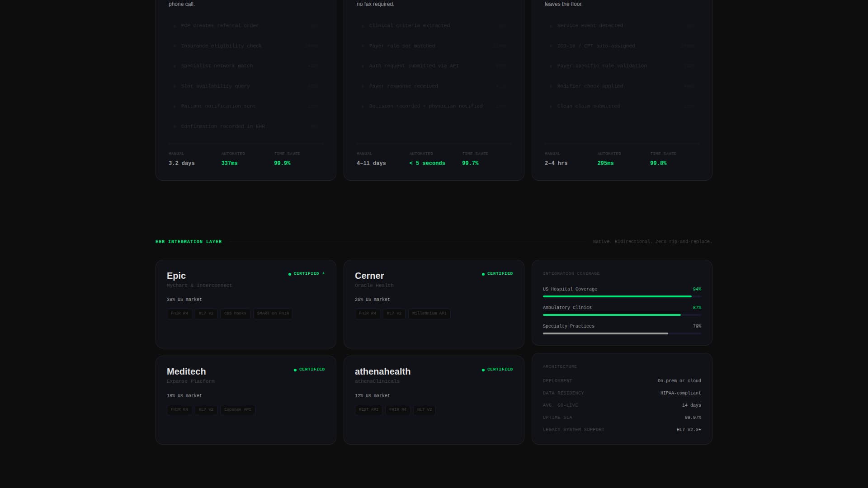Click the HL7 v2 tag in Cerner card
The image size is (868, 488).
tap(394, 314)
